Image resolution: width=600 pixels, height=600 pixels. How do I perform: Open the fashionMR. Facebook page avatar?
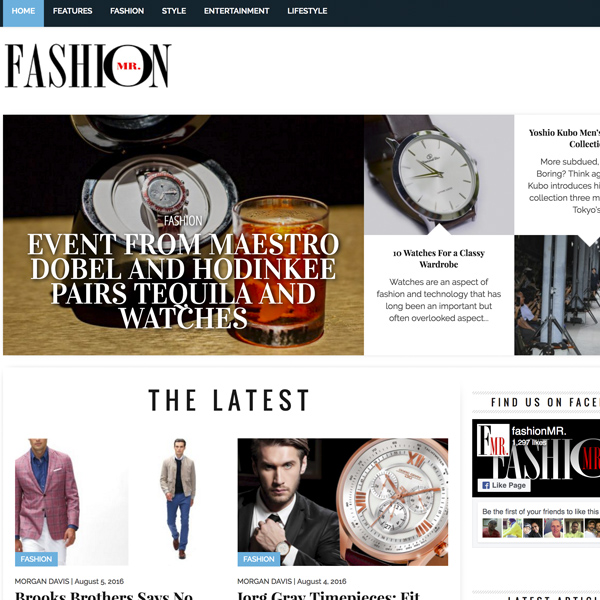[493, 440]
